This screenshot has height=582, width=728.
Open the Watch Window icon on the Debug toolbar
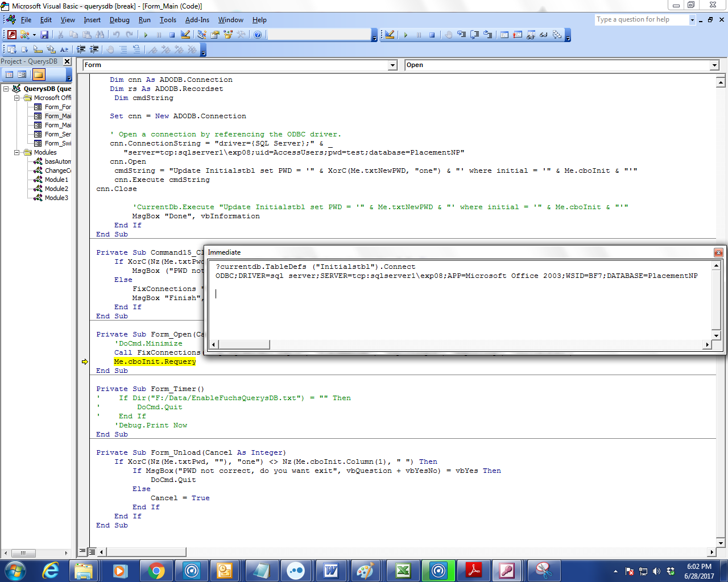click(531, 35)
